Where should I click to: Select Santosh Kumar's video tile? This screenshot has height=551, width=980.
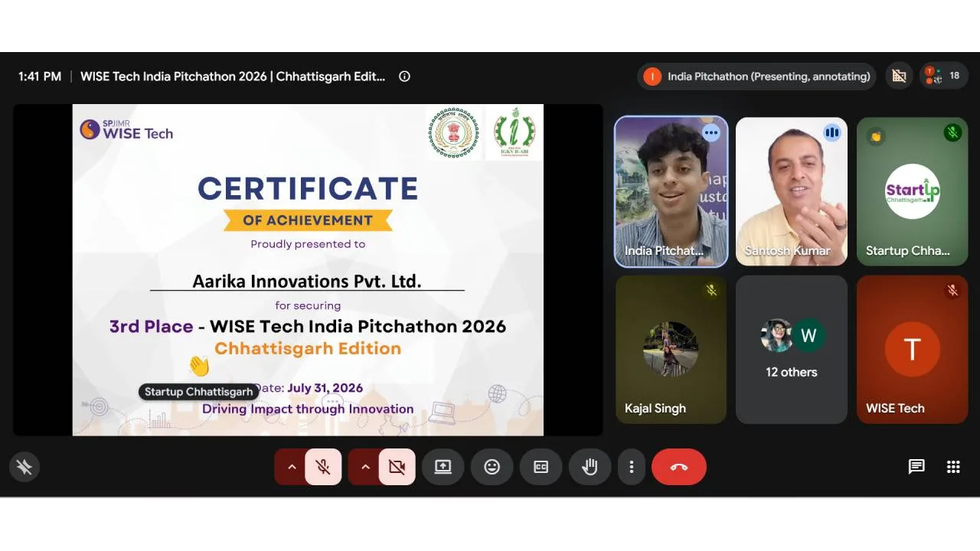(x=792, y=191)
